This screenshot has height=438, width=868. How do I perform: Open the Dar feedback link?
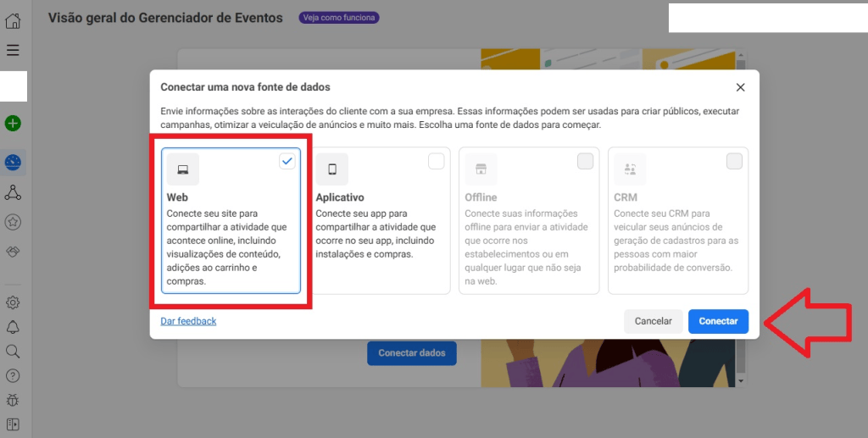tap(188, 321)
